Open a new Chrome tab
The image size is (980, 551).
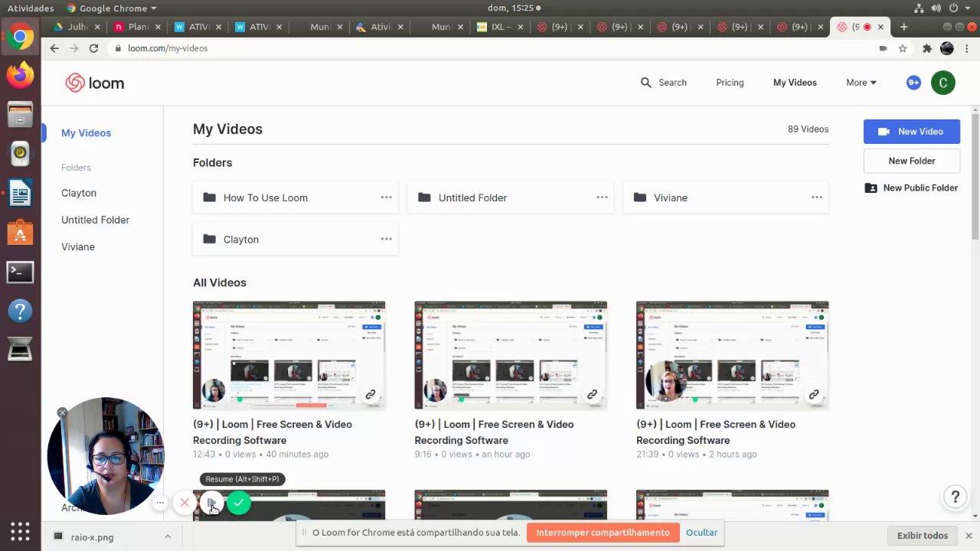pos(903,27)
